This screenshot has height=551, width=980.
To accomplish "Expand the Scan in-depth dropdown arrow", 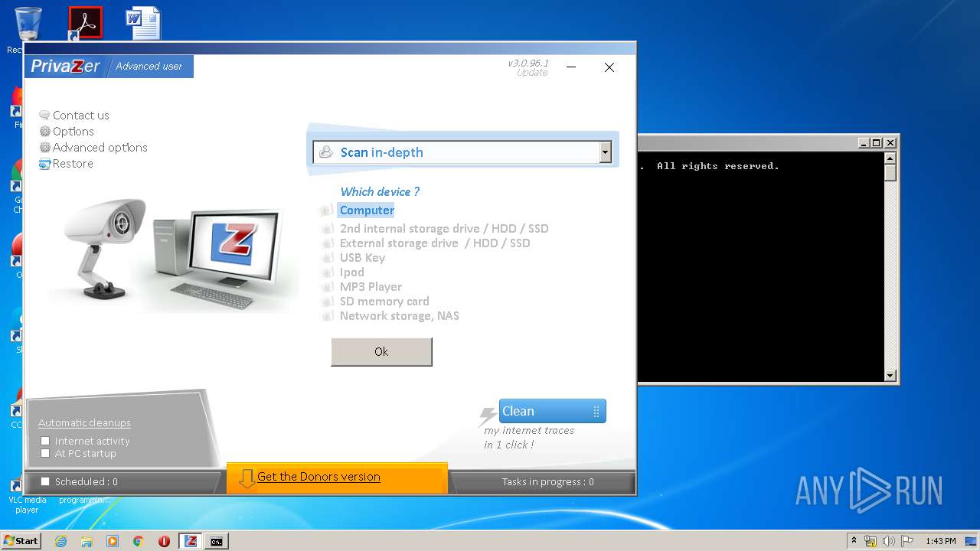I will (x=605, y=152).
